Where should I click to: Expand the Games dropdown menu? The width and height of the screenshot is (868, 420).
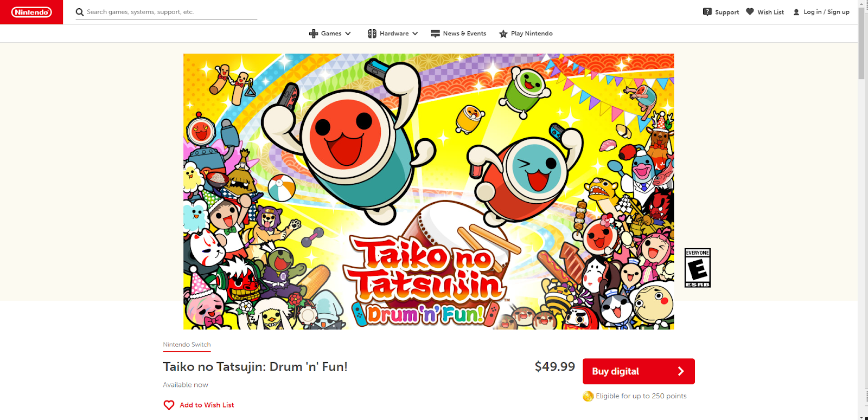tap(330, 34)
